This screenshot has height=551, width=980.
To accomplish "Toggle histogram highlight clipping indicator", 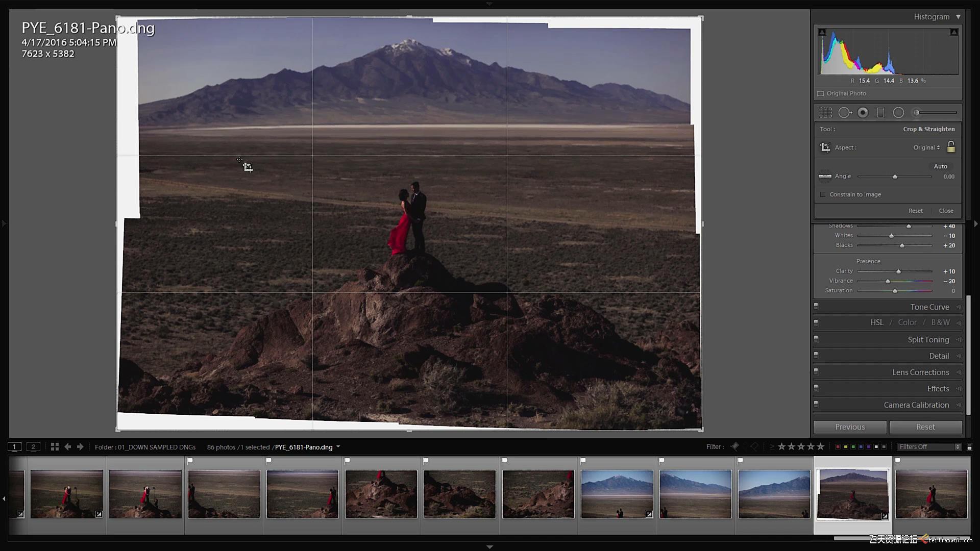I will pos(953,32).
